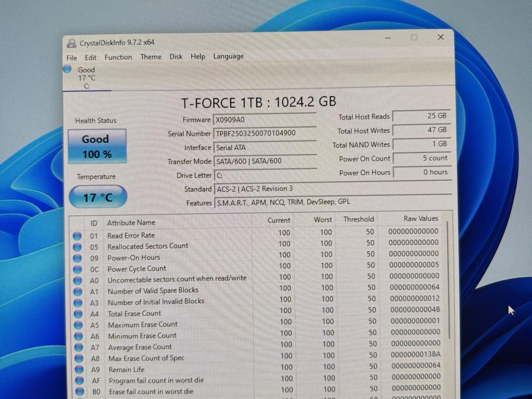Click the status icon for Power Cycle Count
Viewport: 532px width, 399px height.
coord(77,269)
